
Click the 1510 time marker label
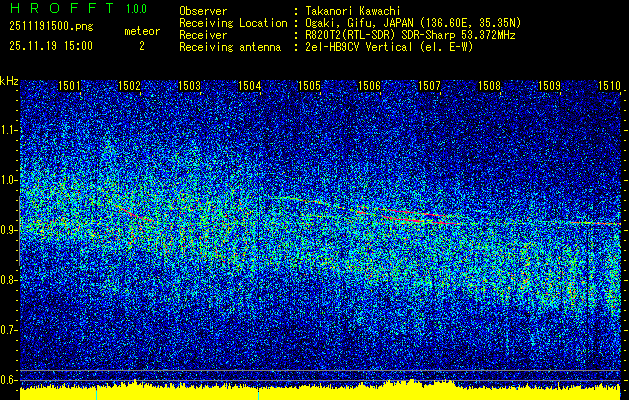tap(609, 85)
